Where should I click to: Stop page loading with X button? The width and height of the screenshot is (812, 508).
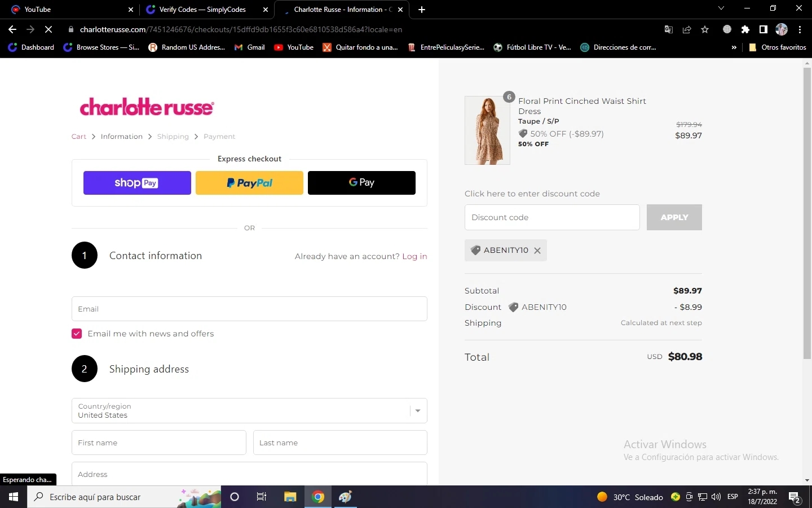(x=48, y=29)
